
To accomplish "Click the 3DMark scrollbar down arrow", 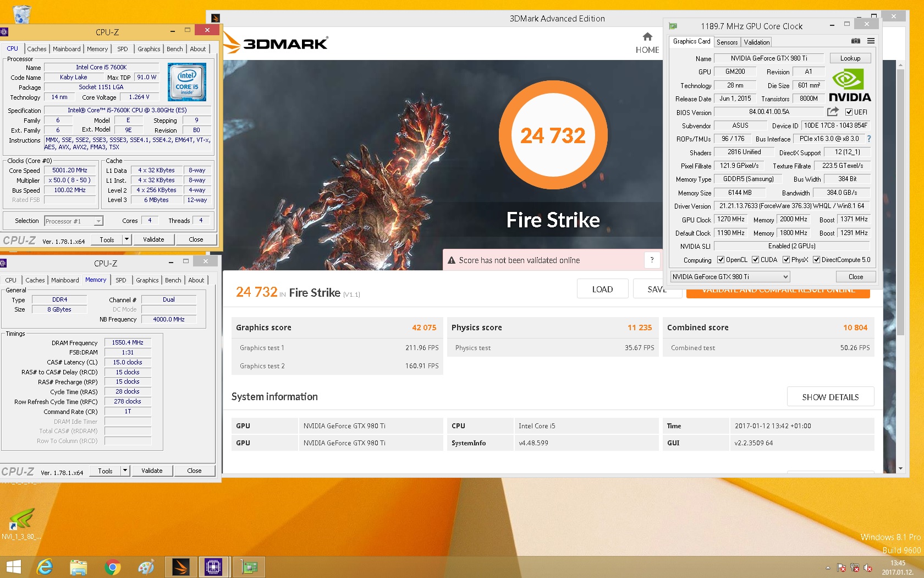I will (900, 468).
